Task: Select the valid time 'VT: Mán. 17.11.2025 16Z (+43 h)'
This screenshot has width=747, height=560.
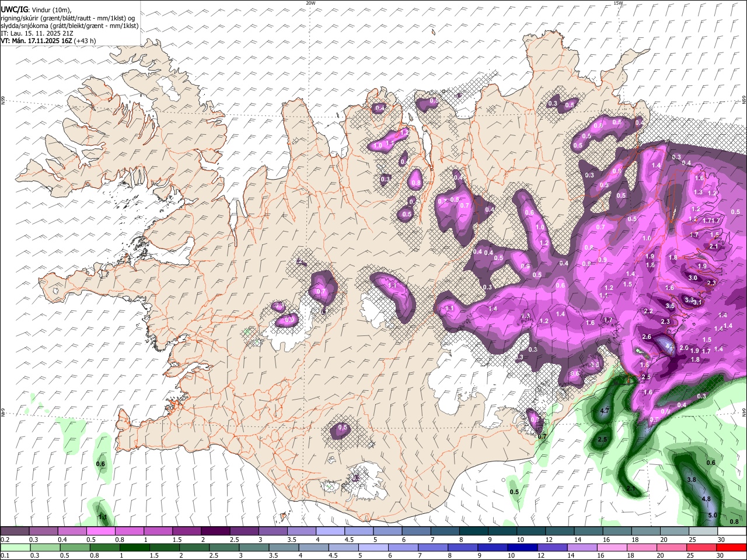Action: pyautogui.click(x=48, y=41)
